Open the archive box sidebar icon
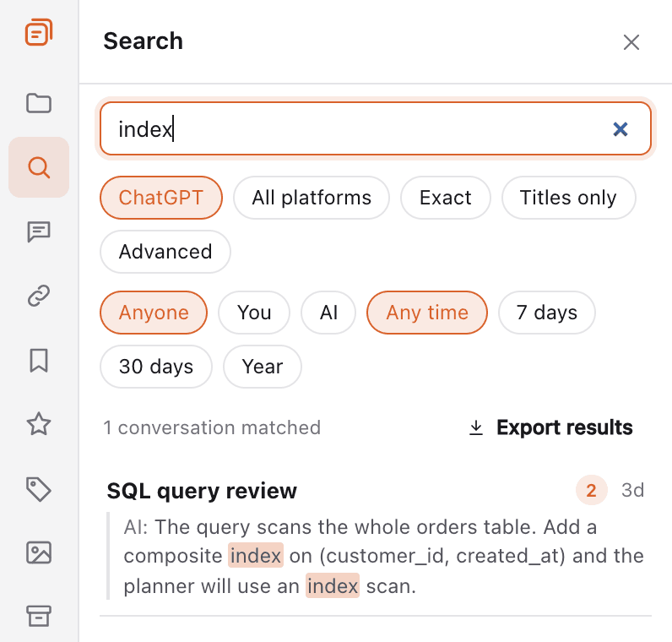672x642 pixels. [39, 617]
